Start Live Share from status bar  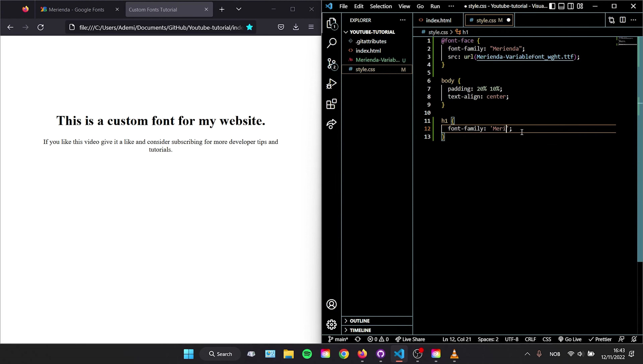coord(410,339)
